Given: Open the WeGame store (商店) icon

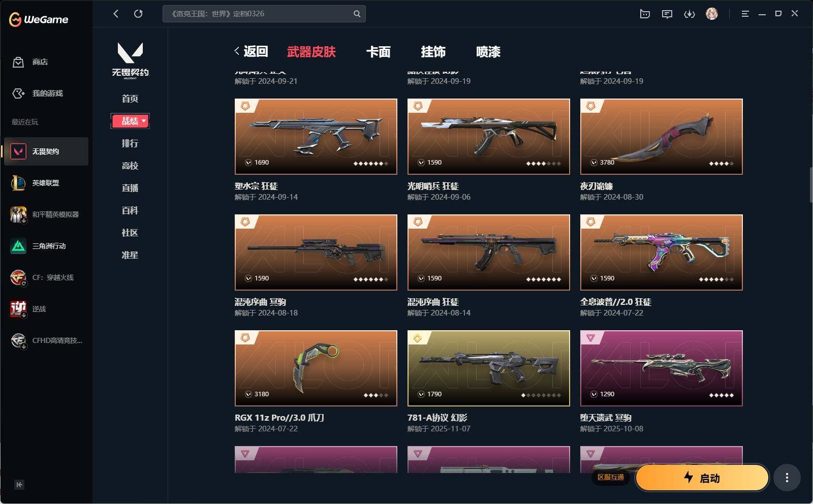Looking at the screenshot, I should point(18,62).
